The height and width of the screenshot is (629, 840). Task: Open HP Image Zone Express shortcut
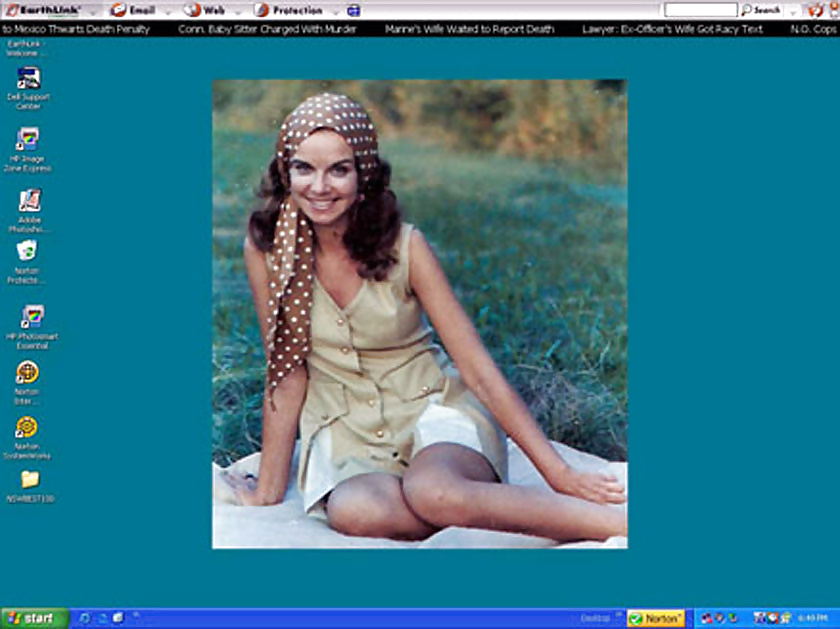(28, 140)
